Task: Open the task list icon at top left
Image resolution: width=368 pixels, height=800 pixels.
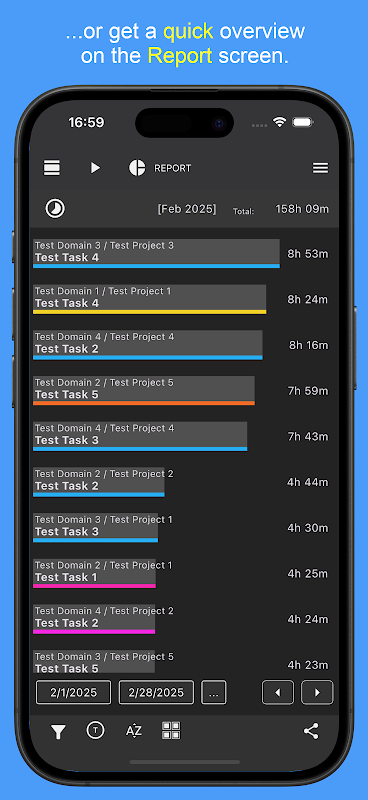Action: [52, 168]
